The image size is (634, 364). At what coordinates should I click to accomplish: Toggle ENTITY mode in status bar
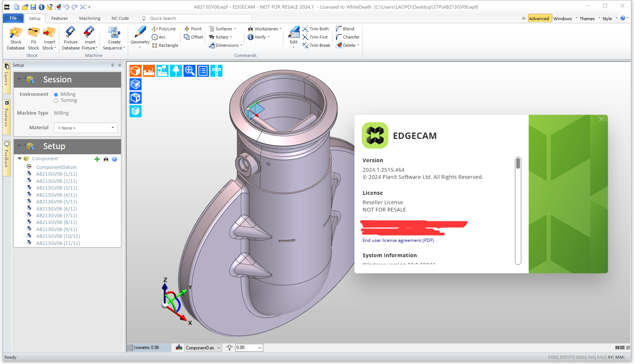pos(567,357)
